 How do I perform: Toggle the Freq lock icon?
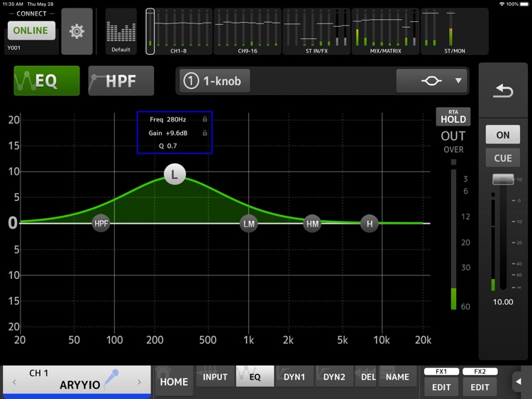click(204, 119)
